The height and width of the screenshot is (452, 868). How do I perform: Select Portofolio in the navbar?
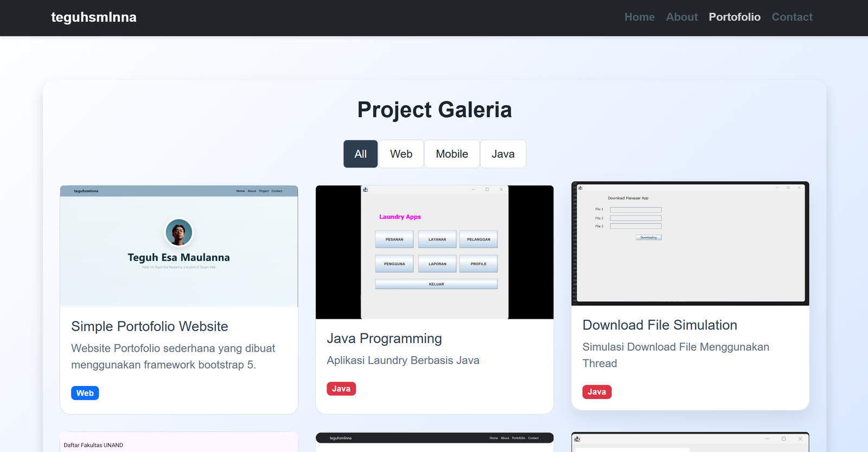[x=734, y=17]
